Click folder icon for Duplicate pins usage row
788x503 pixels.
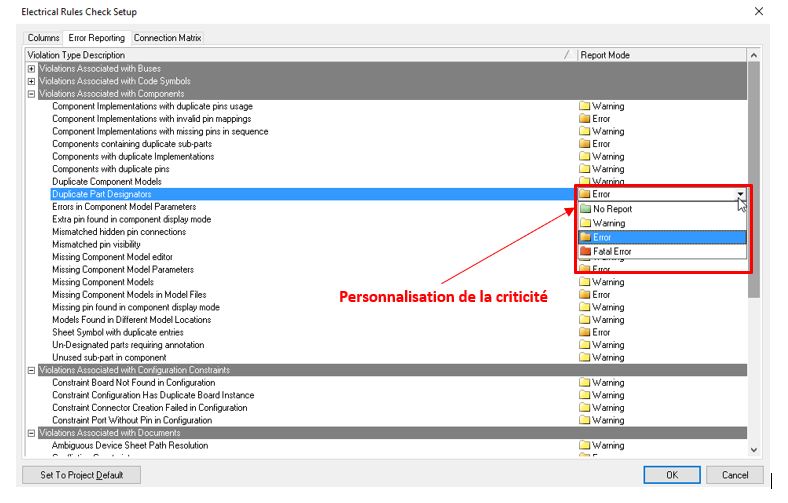click(x=585, y=106)
